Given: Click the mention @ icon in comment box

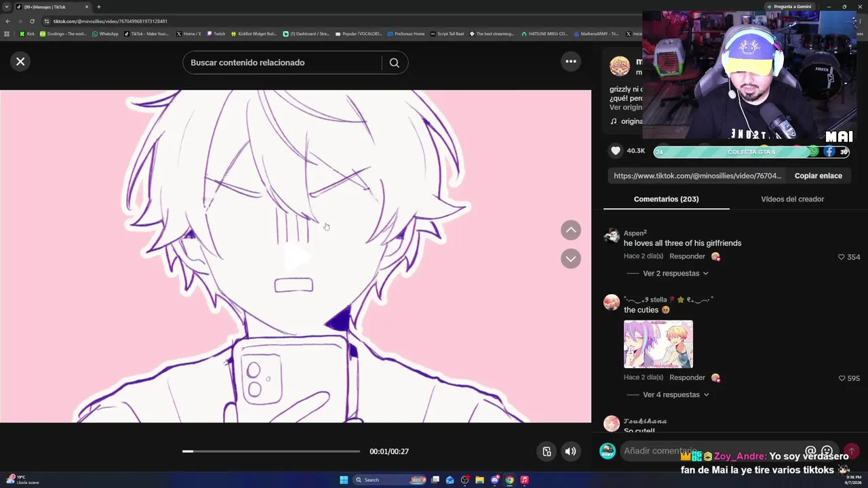Looking at the screenshot, I should tap(810, 451).
